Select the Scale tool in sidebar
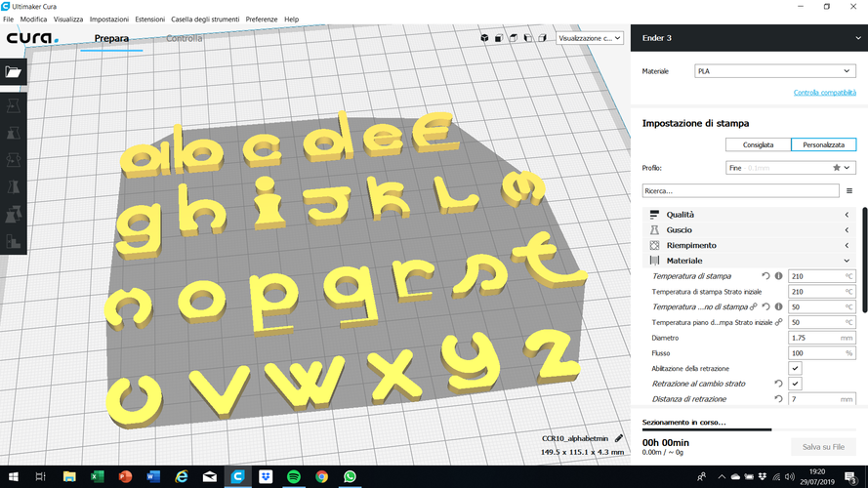Screen dimensions: 868x488 pyautogui.click(x=13, y=133)
